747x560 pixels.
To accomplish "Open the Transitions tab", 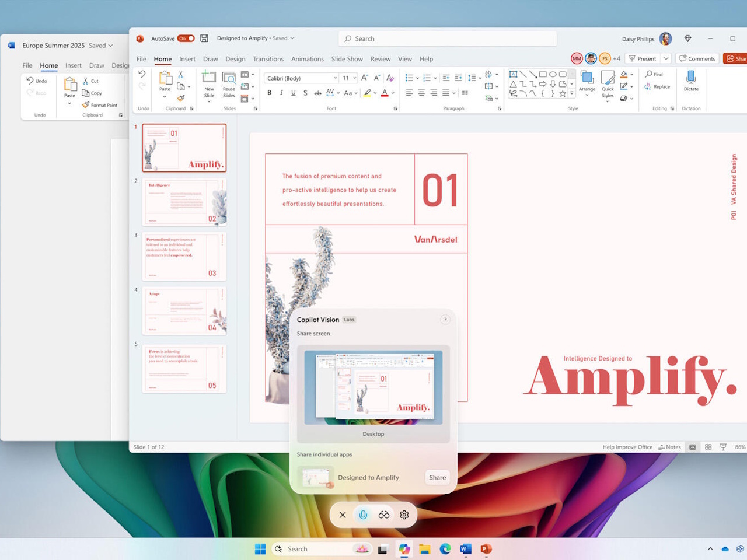I will [268, 59].
